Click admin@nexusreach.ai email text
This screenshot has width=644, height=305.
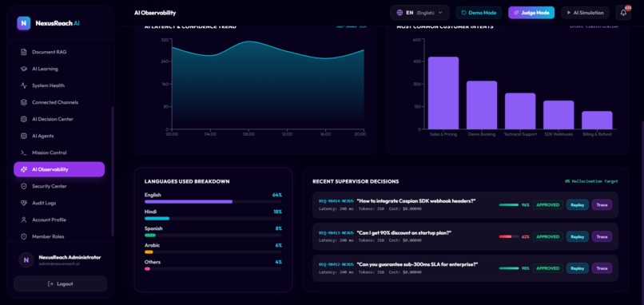tap(59, 264)
